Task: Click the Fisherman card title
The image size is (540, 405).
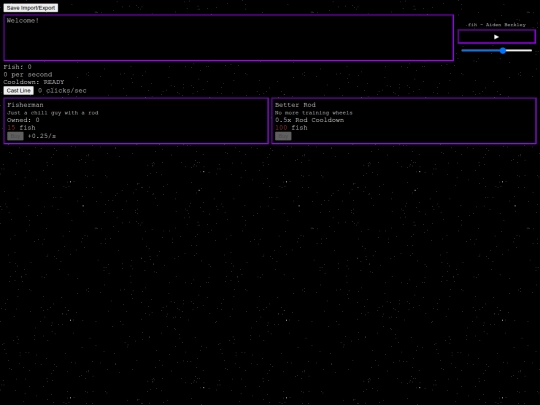Action: pyautogui.click(x=25, y=105)
